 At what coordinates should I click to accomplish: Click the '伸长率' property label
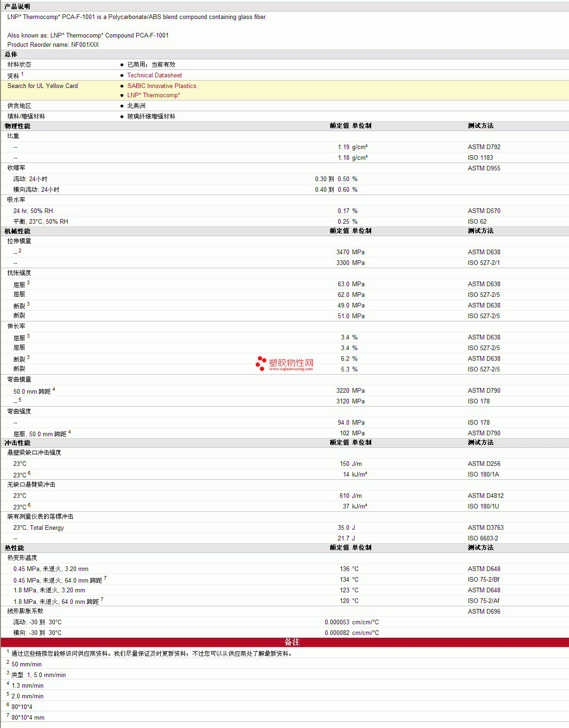tap(16, 326)
